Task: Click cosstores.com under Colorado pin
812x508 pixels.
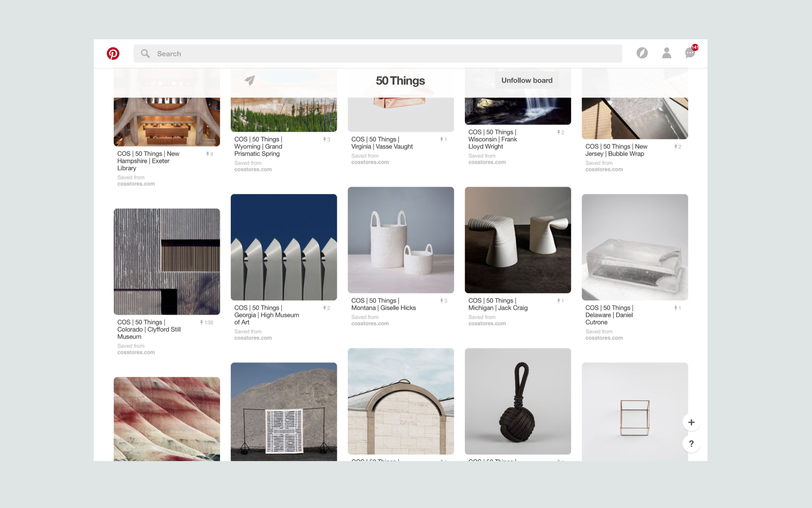Action: pyautogui.click(x=136, y=352)
